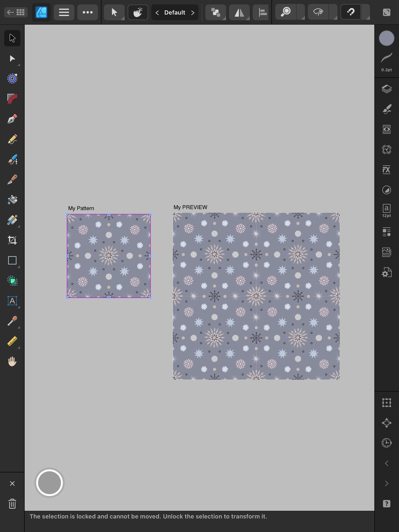The height and width of the screenshot is (532, 399).
Task: Open the Symbols image panel
Action: click(387, 252)
